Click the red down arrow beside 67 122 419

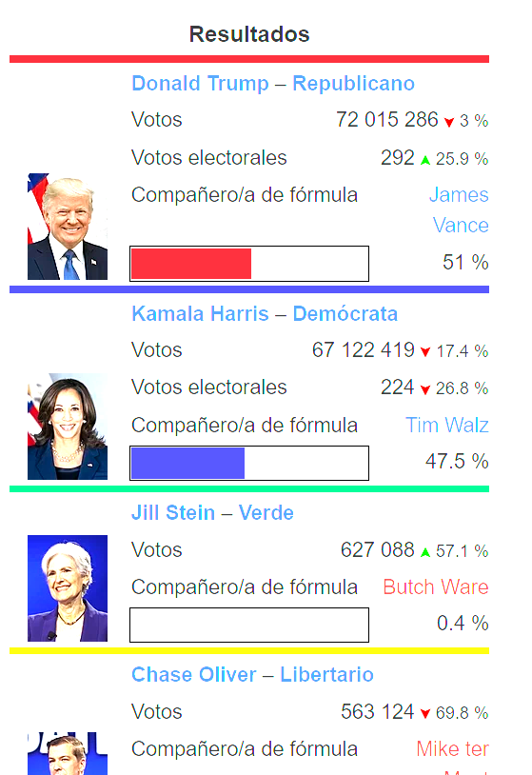(x=425, y=352)
